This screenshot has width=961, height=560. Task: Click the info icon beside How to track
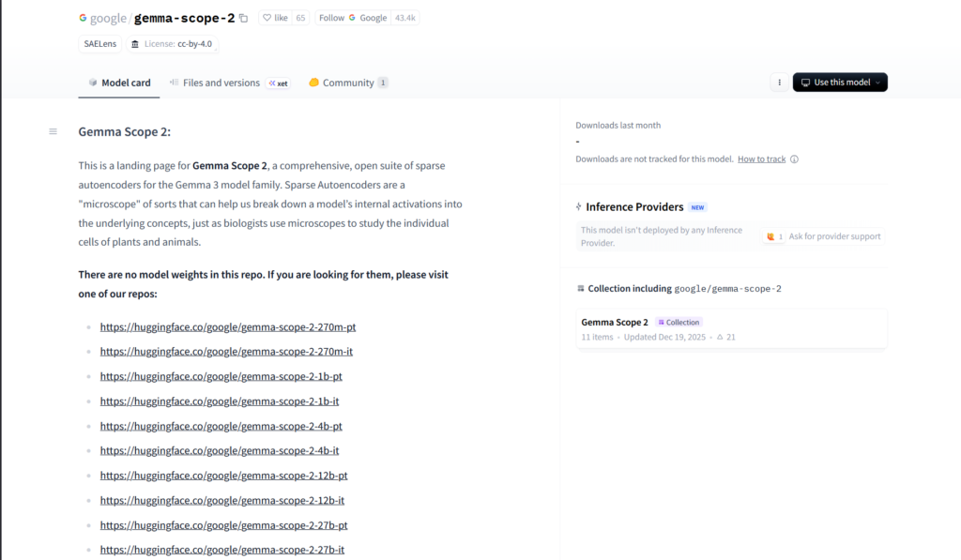(x=794, y=159)
